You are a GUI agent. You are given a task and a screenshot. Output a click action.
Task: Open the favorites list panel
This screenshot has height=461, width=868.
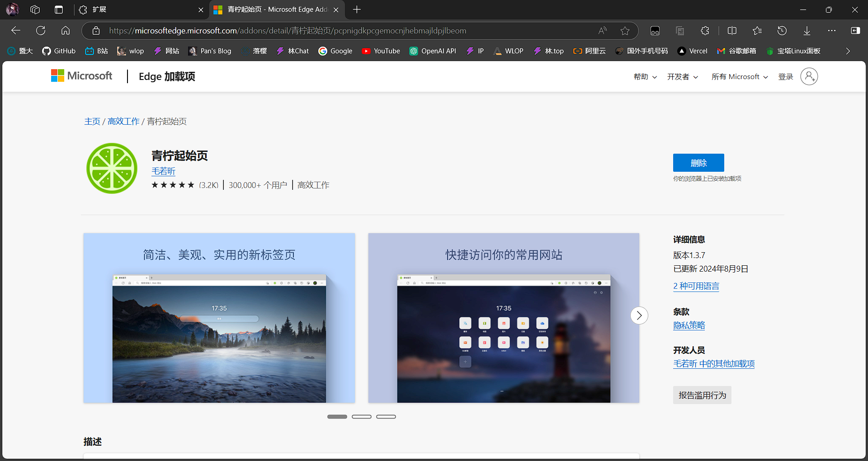click(757, 31)
